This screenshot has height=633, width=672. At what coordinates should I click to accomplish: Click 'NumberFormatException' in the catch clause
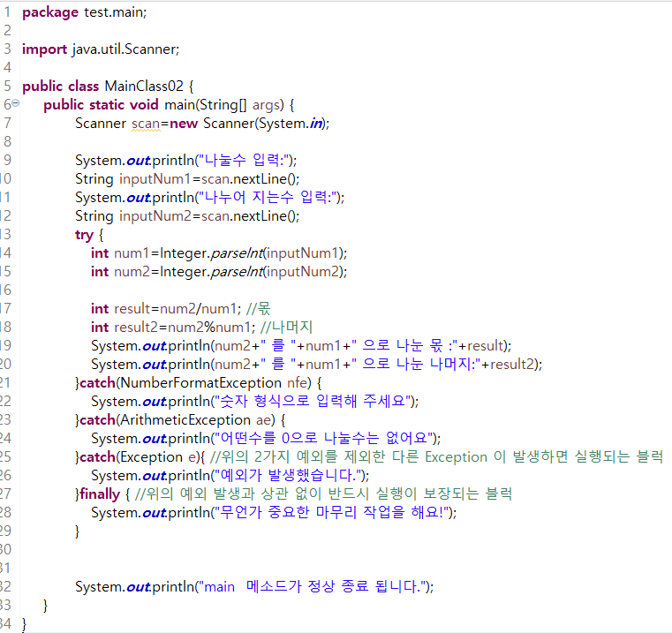click(x=201, y=383)
